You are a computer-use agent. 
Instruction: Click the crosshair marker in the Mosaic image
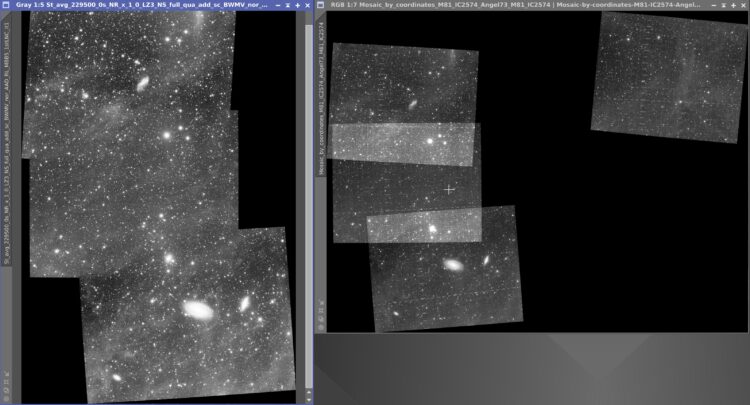tap(449, 190)
